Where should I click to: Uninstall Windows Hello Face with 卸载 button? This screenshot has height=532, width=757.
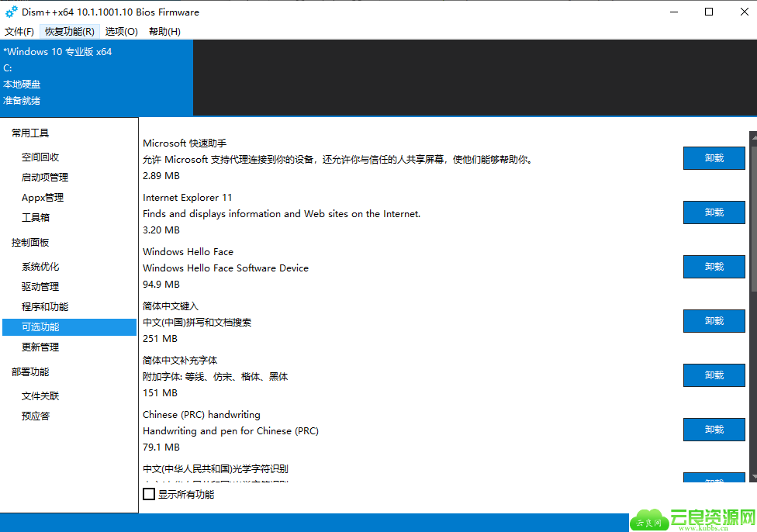coord(714,267)
